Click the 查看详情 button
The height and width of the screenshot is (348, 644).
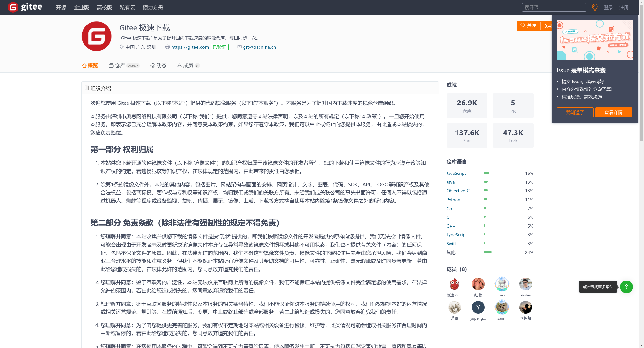coord(613,112)
